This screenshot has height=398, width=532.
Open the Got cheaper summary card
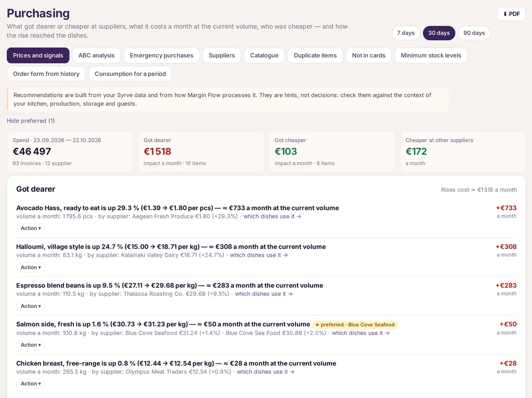[x=332, y=152]
